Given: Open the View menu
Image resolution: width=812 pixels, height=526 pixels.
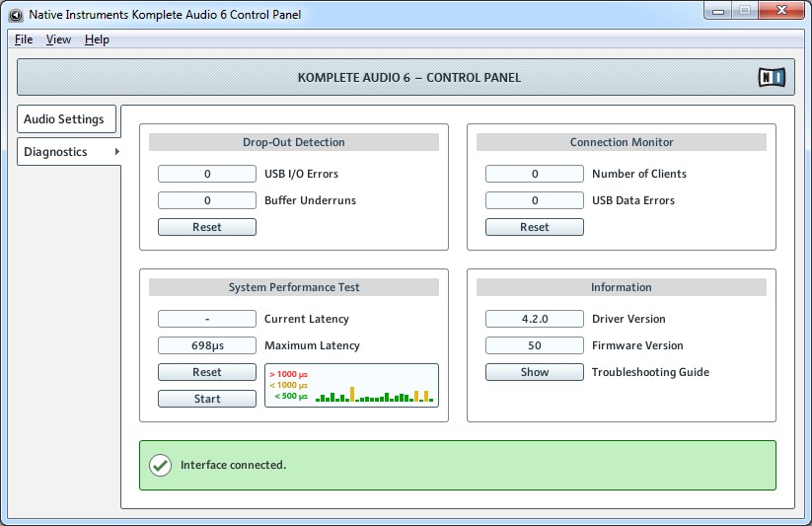Looking at the screenshot, I should [x=58, y=39].
